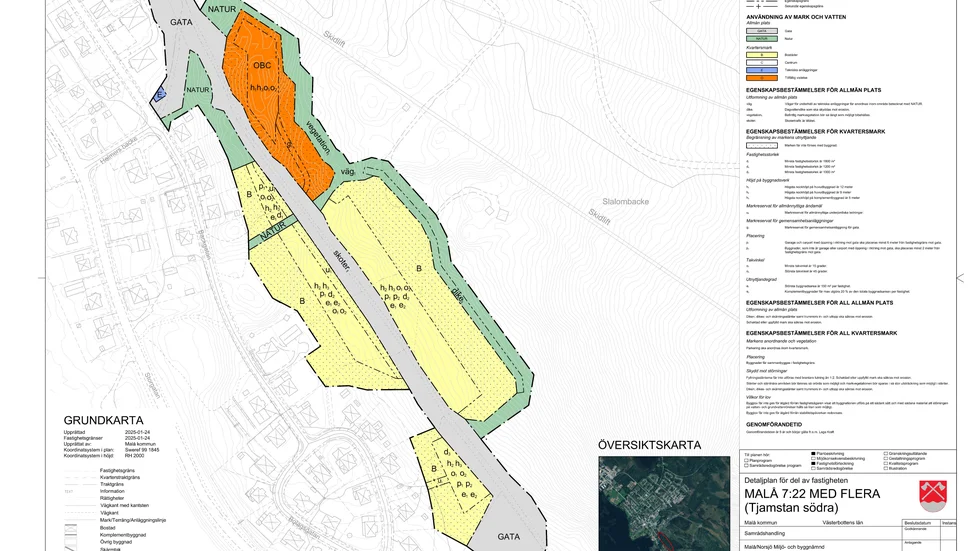Click the 'RH 2000' height system value

(x=134, y=456)
